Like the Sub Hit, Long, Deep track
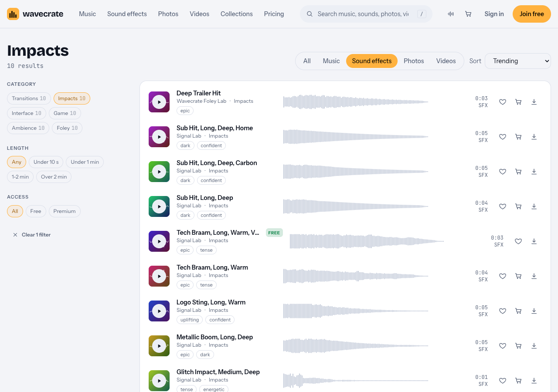558x392 pixels. (x=503, y=206)
